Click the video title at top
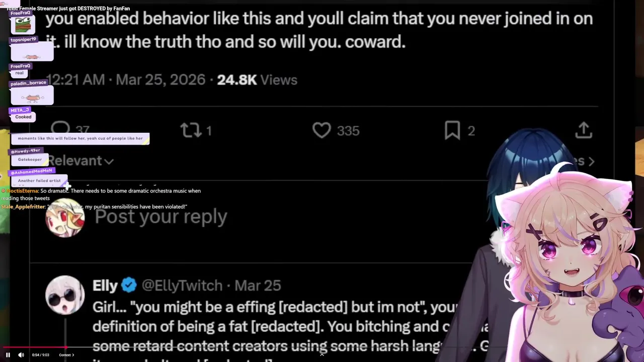This screenshot has height=362, width=644. [68, 9]
